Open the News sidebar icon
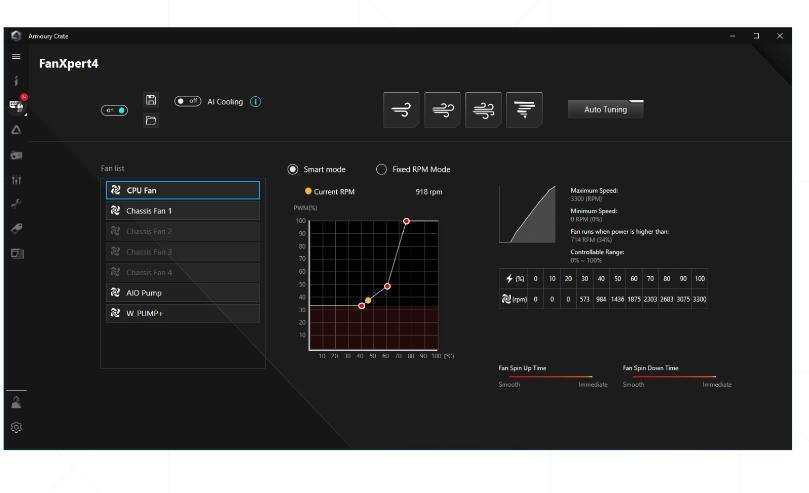Screen dimensions: 809x493 [17, 253]
